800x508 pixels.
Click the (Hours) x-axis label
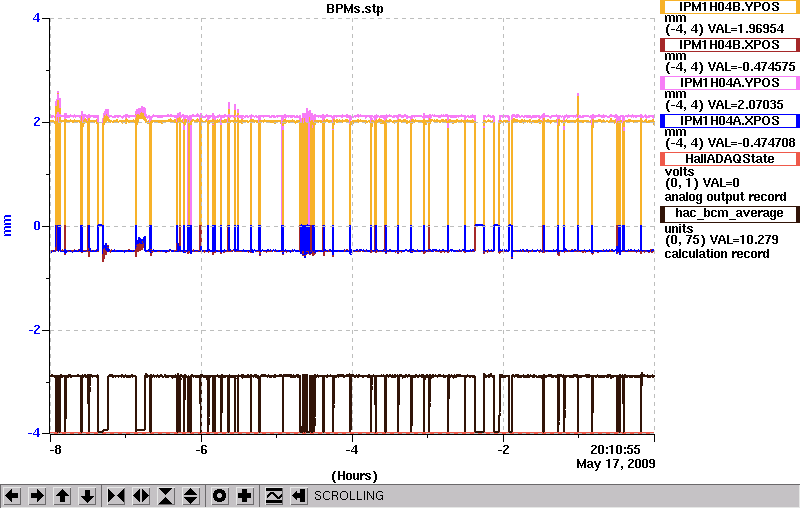[x=355, y=476]
